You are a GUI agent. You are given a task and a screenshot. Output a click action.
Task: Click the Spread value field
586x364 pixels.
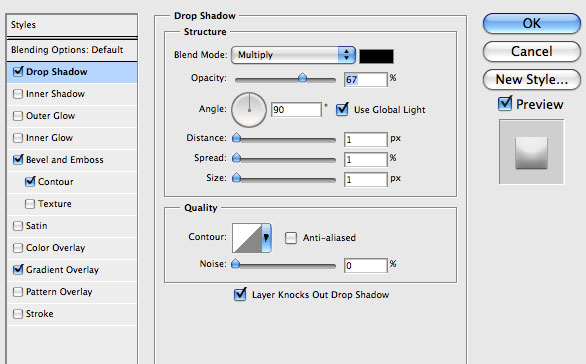(366, 160)
